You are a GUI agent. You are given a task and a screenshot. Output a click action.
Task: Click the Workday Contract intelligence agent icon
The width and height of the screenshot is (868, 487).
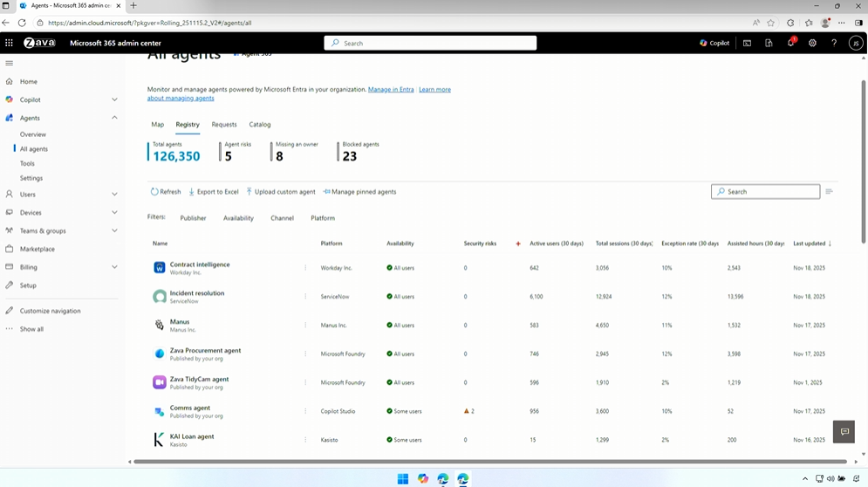(x=159, y=268)
